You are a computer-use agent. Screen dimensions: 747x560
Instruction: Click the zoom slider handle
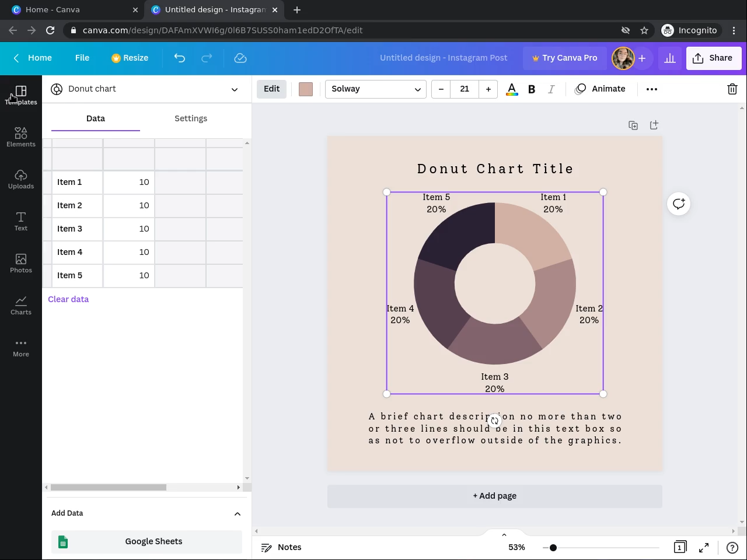tap(553, 547)
